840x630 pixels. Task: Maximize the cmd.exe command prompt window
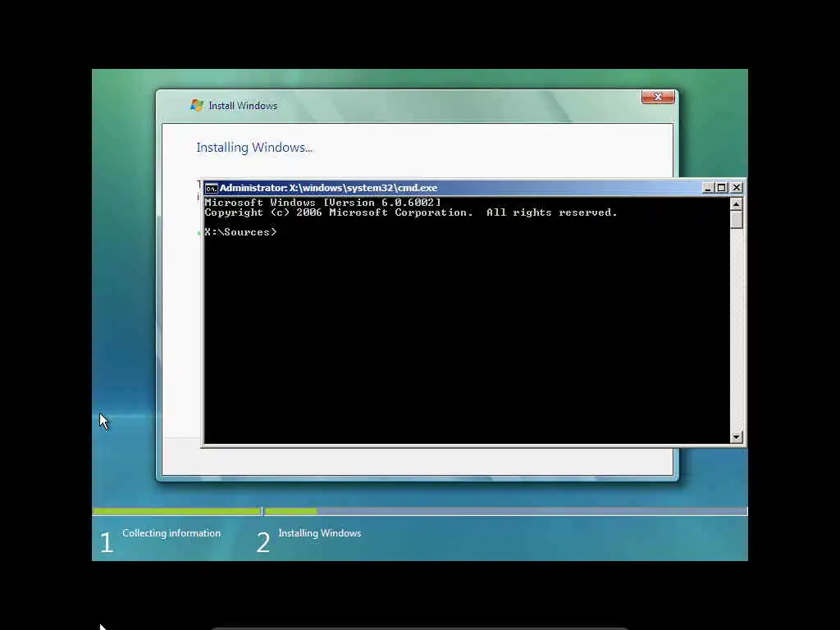tap(722, 188)
